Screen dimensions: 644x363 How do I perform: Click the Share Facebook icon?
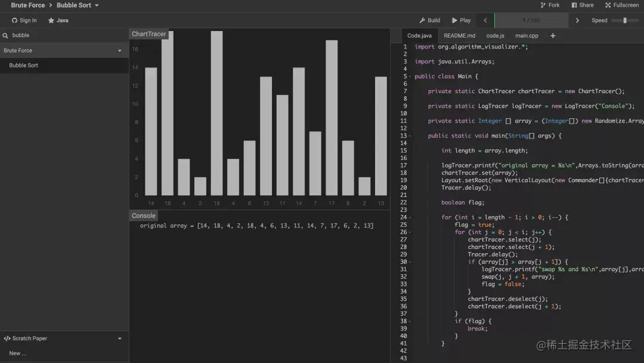pyautogui.click(x=574, y=5)
